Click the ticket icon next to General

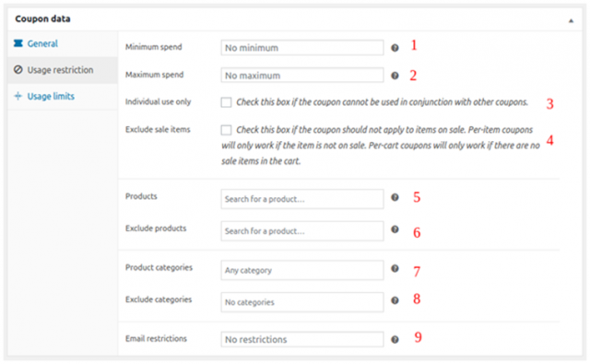click(18, 43)
